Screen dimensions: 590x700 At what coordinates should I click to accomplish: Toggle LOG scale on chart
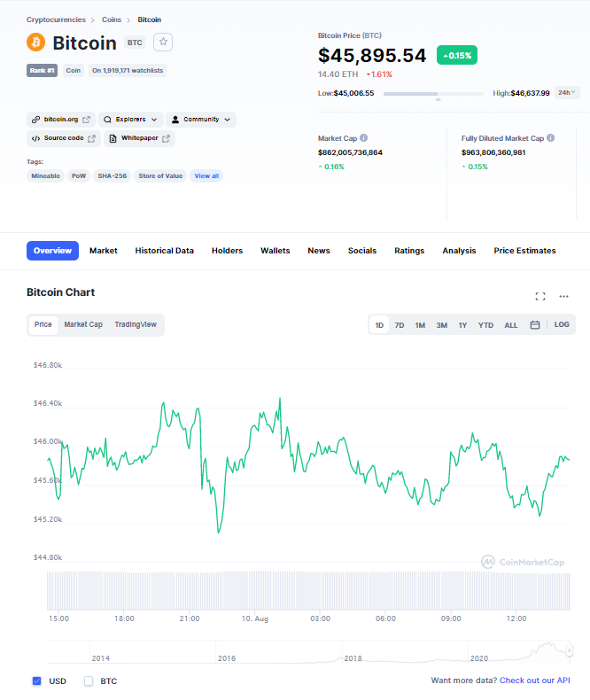click(562, 324)
